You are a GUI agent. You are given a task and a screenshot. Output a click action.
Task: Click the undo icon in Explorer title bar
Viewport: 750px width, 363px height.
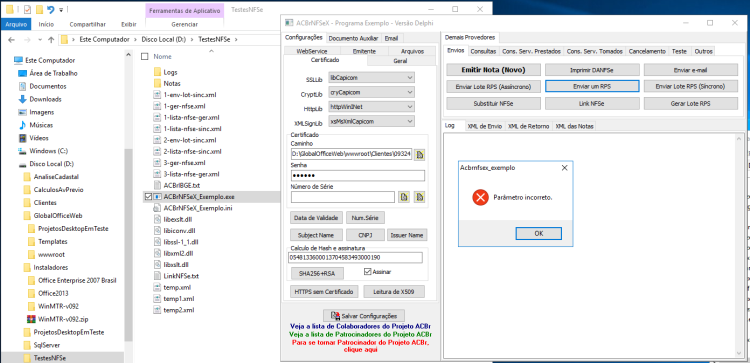51,9
